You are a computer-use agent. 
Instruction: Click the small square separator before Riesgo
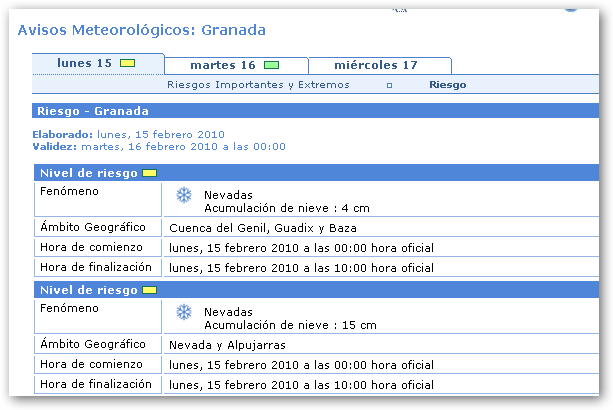coord(389,86)
